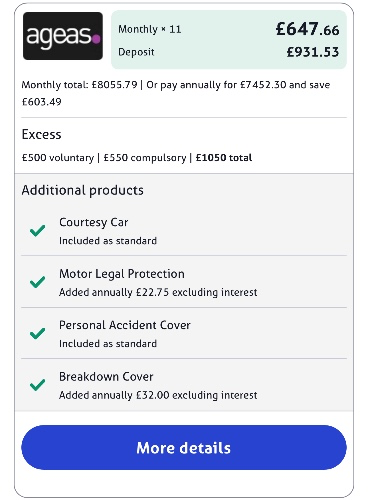Select the Motor Legal Protection title
Screen dimensions: 368x500
122,274
